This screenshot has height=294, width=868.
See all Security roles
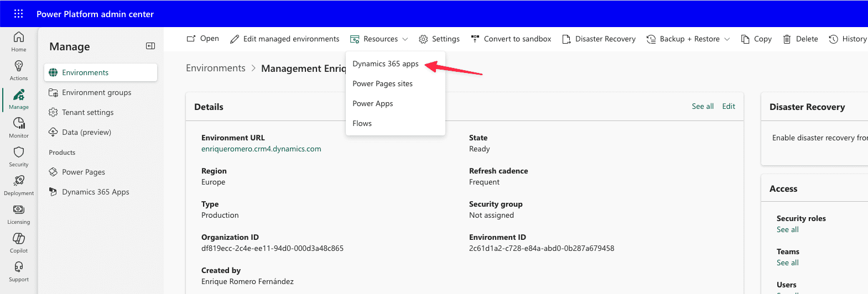pos(787,229)
